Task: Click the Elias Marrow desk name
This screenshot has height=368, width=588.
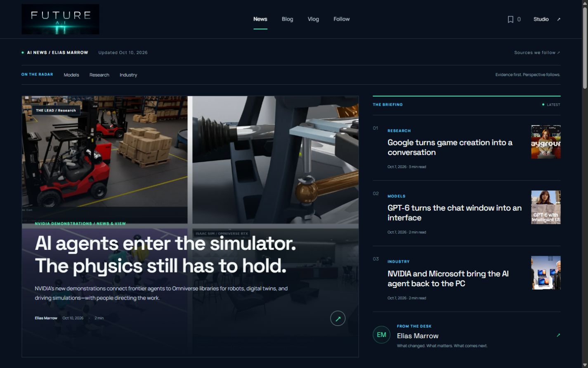Action: click(418, 336)
